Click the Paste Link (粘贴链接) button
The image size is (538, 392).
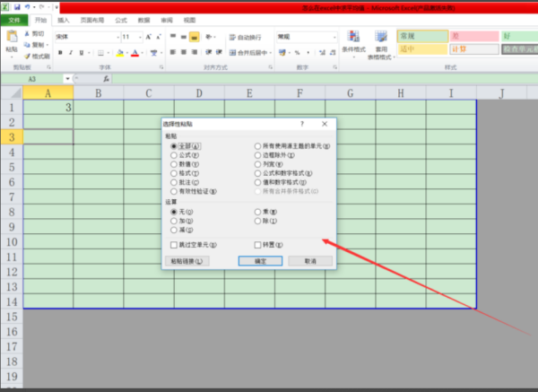pos(187,261)
